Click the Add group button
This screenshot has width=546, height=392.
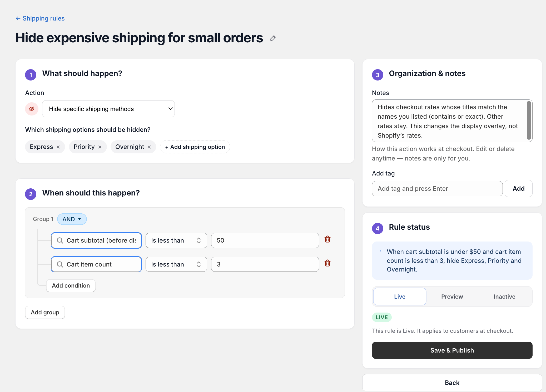[45, 313]
